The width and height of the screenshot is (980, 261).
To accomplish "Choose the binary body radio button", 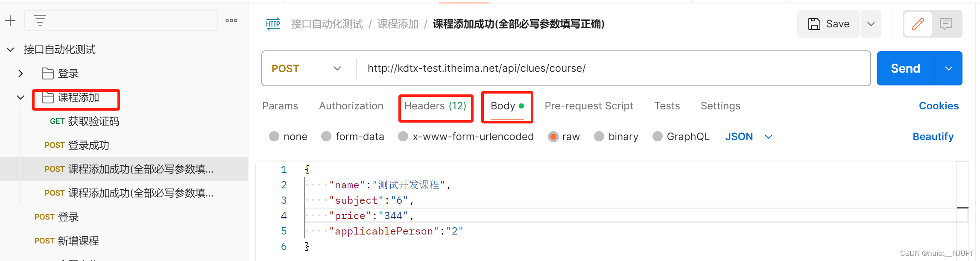I will click(599, 137).
